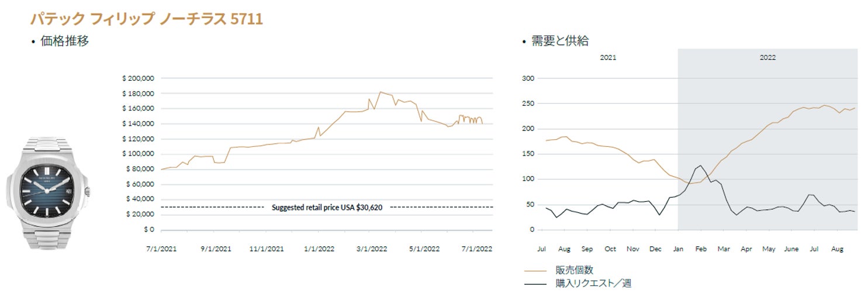Click the $ 100,000 price axis label
This screenshot has width=868, height=293.
point(137,154)
